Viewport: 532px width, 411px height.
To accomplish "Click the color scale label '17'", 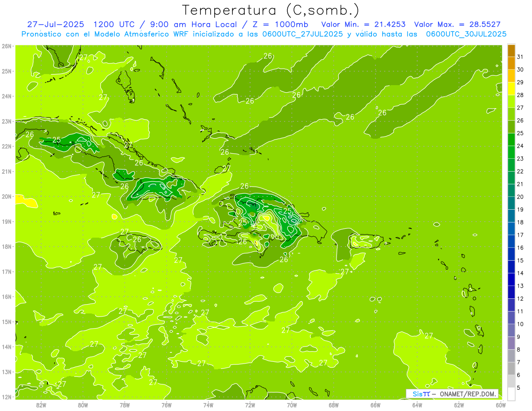I will pos(520,235).
